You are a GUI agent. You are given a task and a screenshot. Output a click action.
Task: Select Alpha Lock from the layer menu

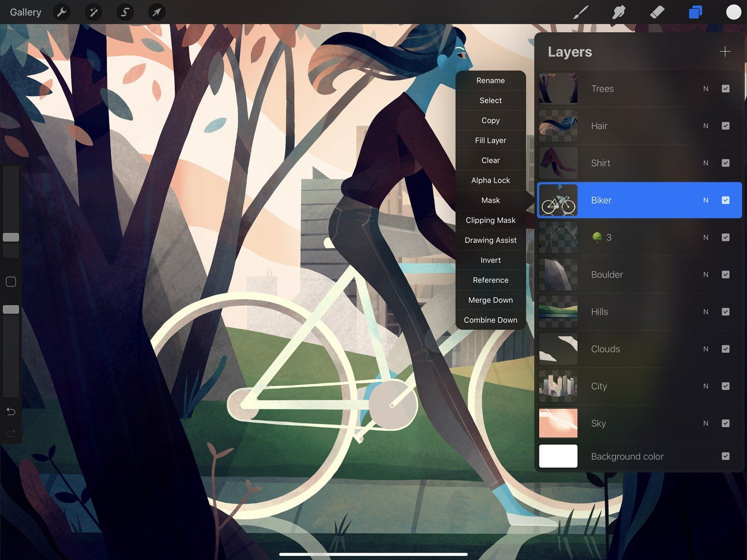point(490,180)
